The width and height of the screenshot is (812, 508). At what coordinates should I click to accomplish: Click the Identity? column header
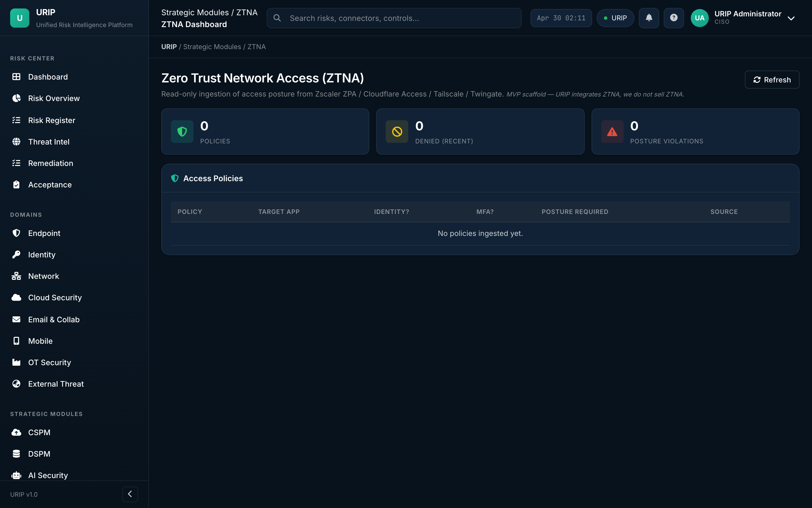392,212
